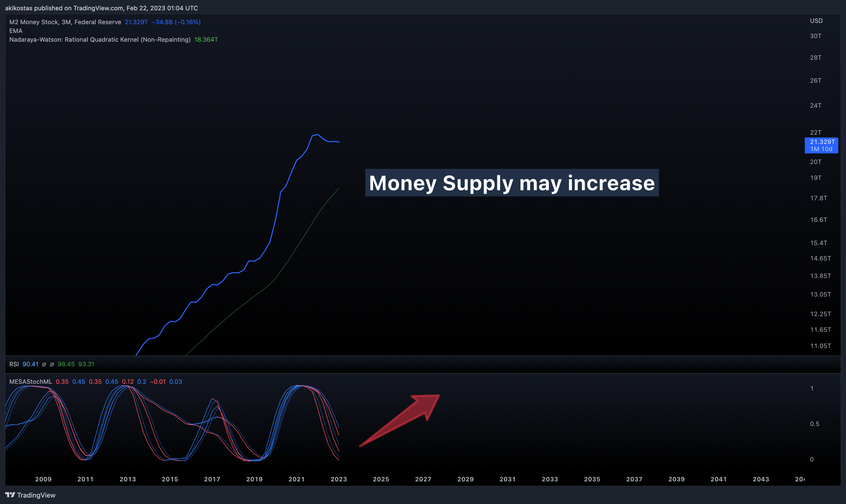The height and width of the screenshot is (504, 846).
Task: Click the price change -34.8B (-0.16%)
Action: 176,22
